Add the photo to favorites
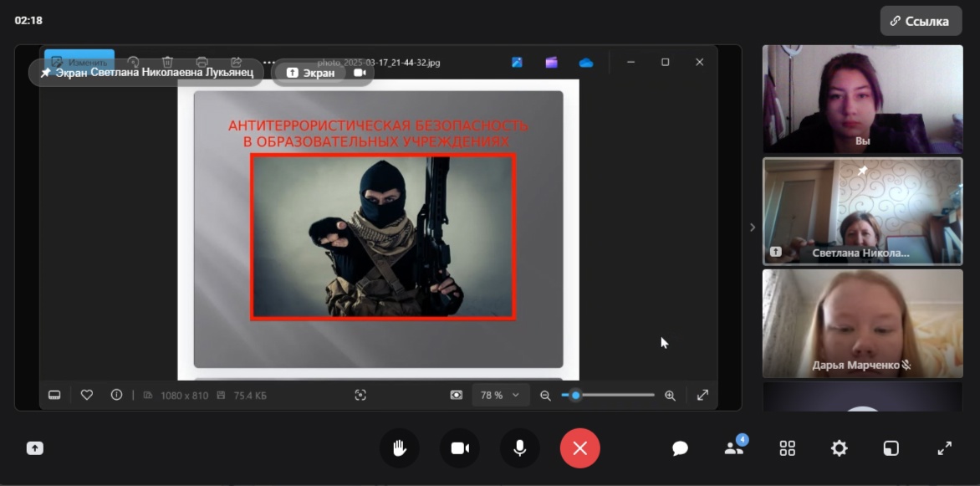The image size is (980, 486). (x=87, y=396)
